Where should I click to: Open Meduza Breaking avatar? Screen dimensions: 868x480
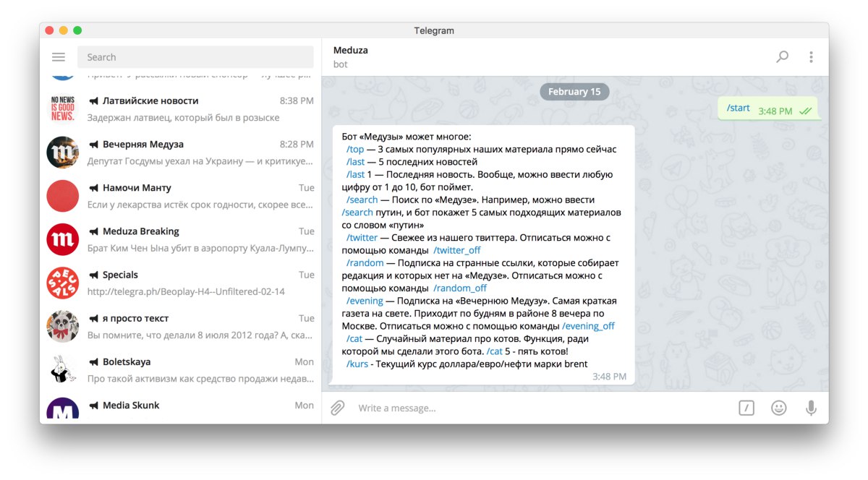pyautogui.click(x=63, y=239)
